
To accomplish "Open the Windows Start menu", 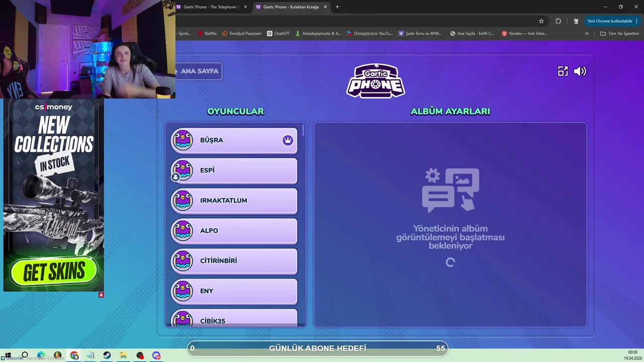I will click(x=8, y=355).
